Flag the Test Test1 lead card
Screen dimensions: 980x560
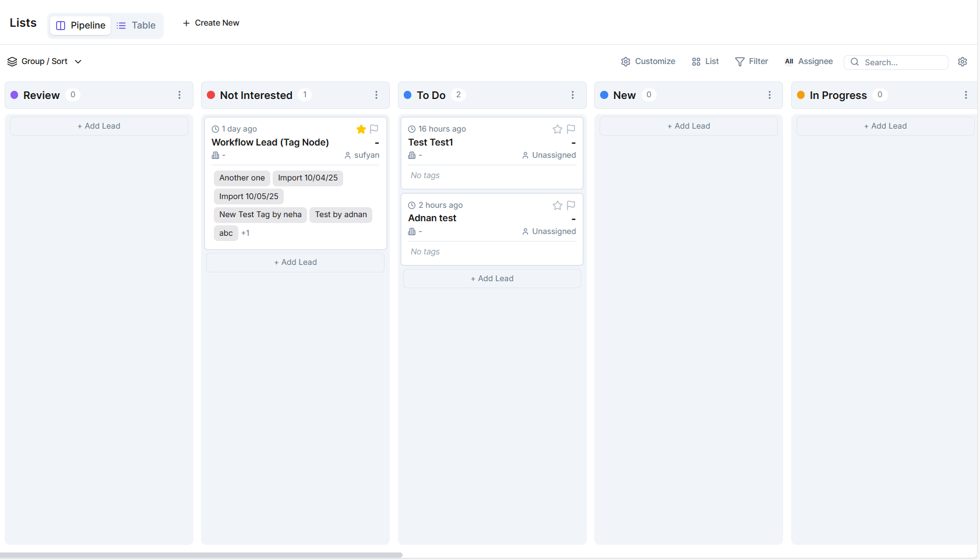pyautogui.click(x=571, y=129)
